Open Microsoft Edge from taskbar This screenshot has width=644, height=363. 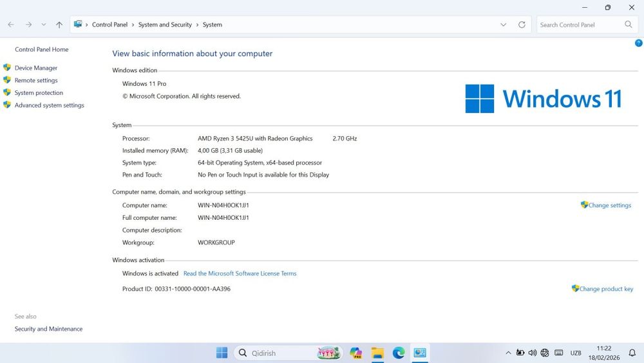click(399, 353)
